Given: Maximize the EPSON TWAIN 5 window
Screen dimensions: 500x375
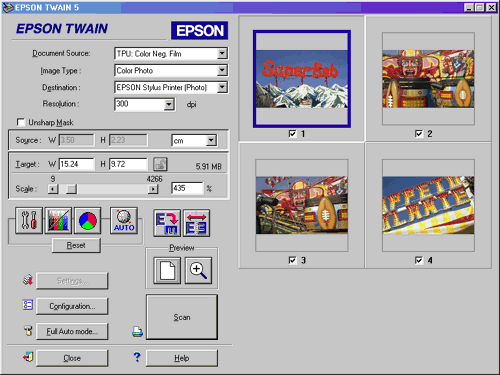Looking at the screenshot, I should coord(480,7).
